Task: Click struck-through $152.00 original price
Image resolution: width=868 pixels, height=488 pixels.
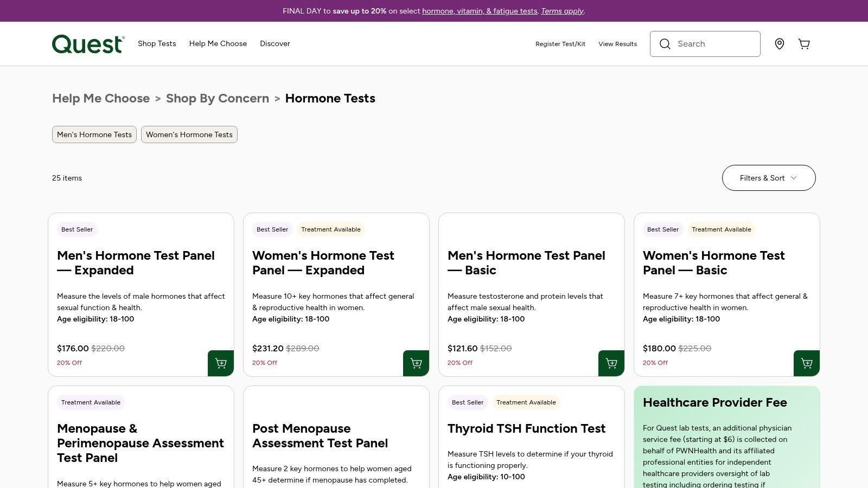Action: tap(496, 349)
